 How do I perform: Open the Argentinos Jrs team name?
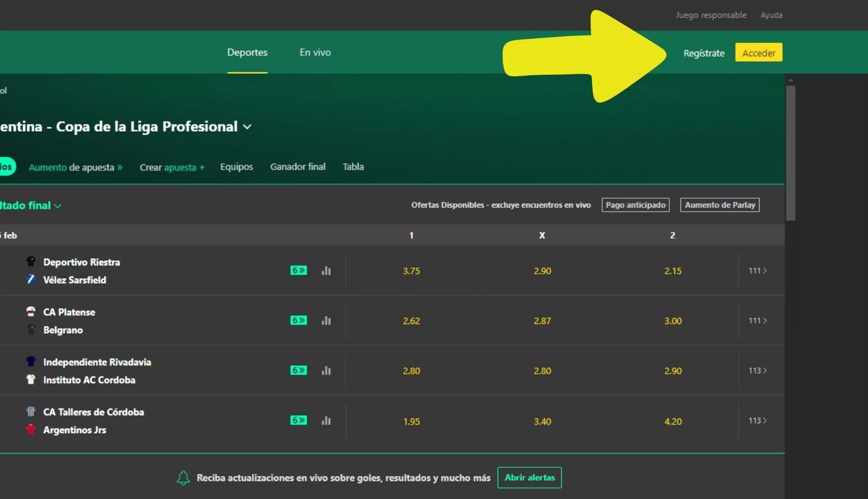75,430
